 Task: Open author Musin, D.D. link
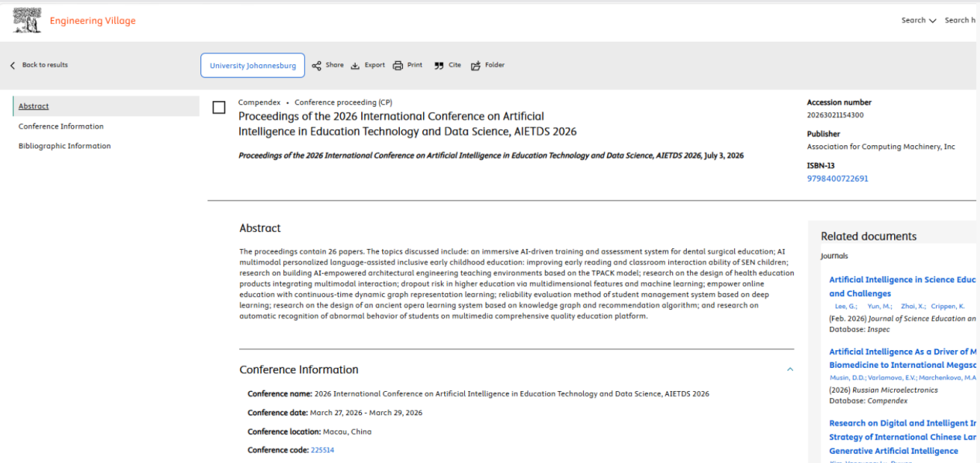point(847,378)
